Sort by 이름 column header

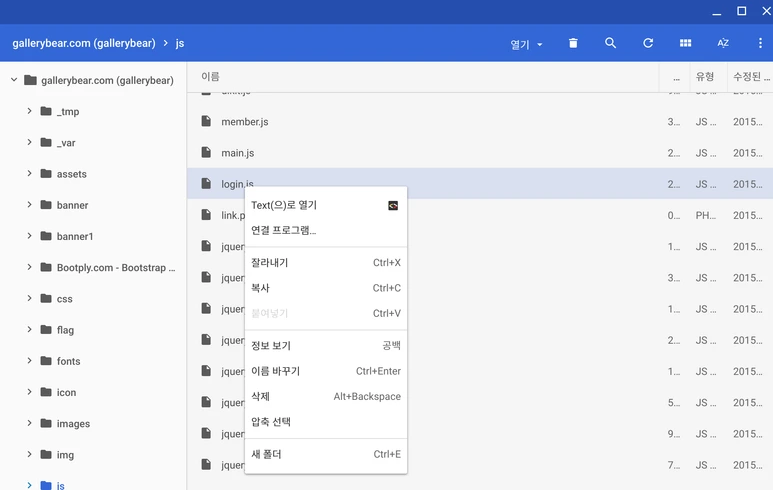[211, 76]
